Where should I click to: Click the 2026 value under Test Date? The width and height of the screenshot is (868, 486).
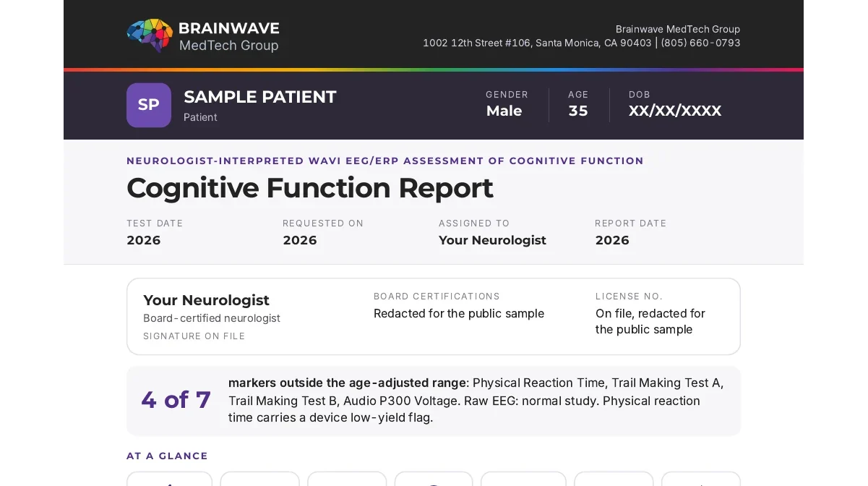(x=144, y=240)
